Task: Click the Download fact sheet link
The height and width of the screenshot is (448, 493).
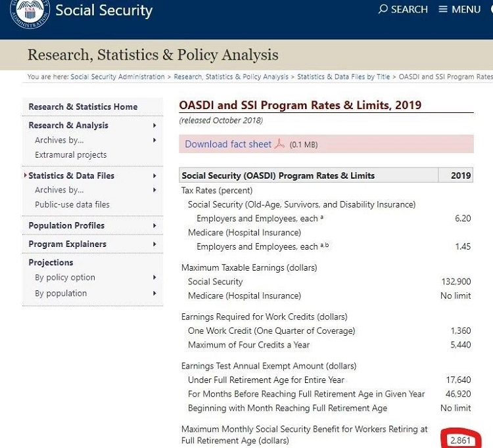Action: click(x=227, y=144)
